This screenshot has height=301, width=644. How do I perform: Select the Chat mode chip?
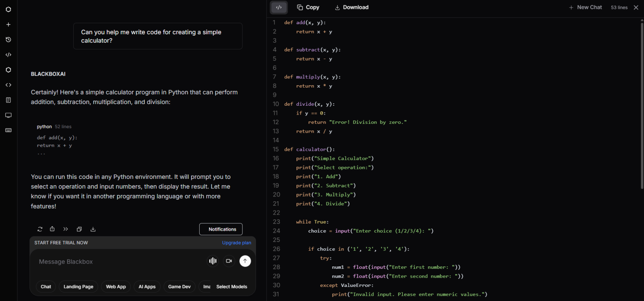tap(46, 287)
